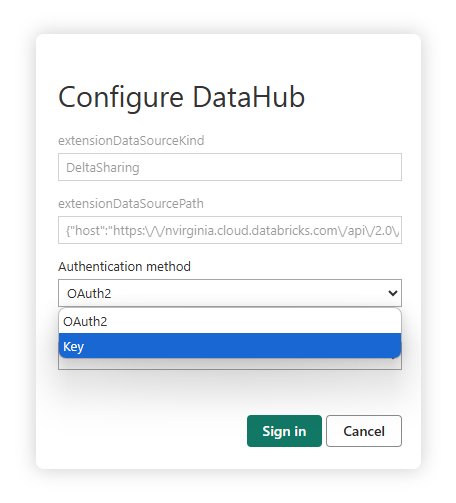Screen dimensions: 456x503
Task: Click the Sign in label text
Action: (284, 431)
